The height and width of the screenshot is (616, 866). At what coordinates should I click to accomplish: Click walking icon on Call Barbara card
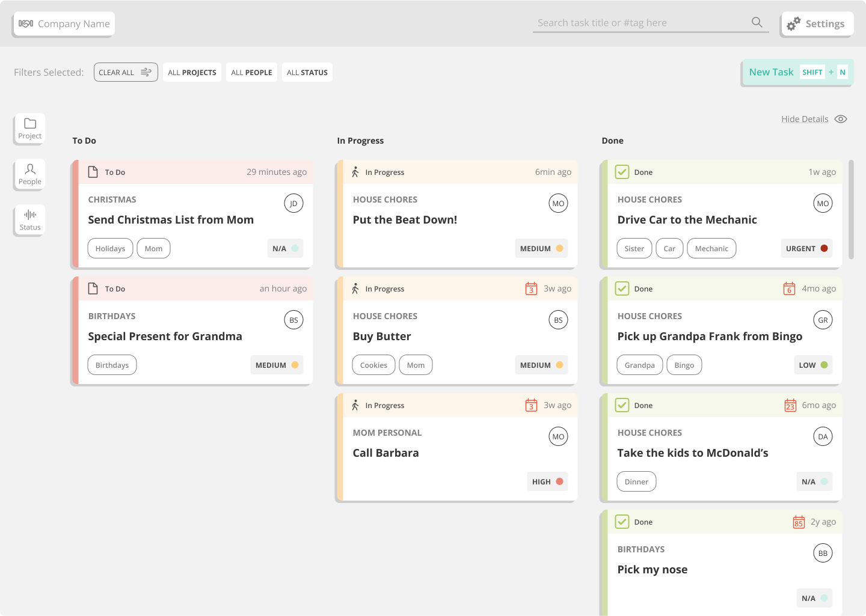coord(355,405)
